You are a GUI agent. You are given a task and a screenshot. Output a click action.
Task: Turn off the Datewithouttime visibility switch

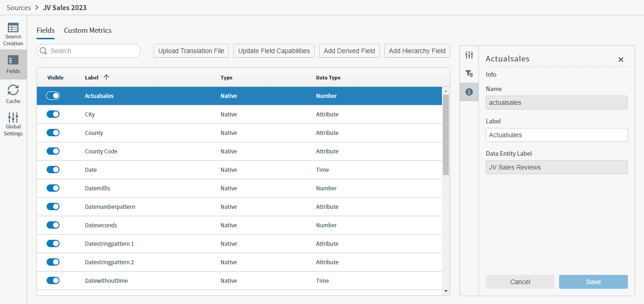53,280
